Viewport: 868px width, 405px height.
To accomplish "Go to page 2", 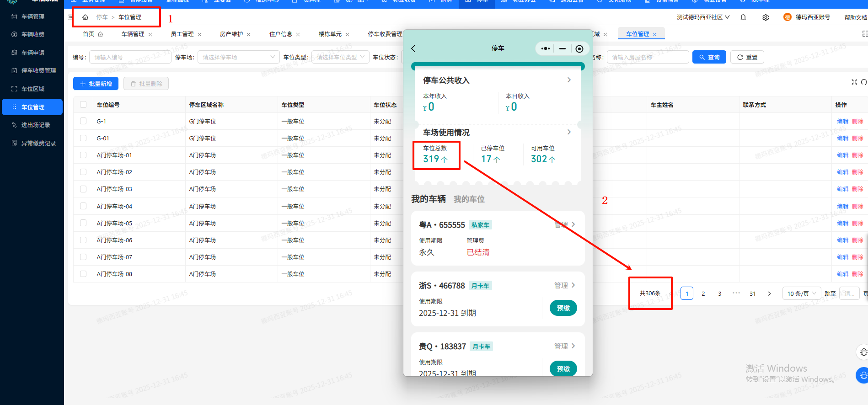I will pos(703,293).
